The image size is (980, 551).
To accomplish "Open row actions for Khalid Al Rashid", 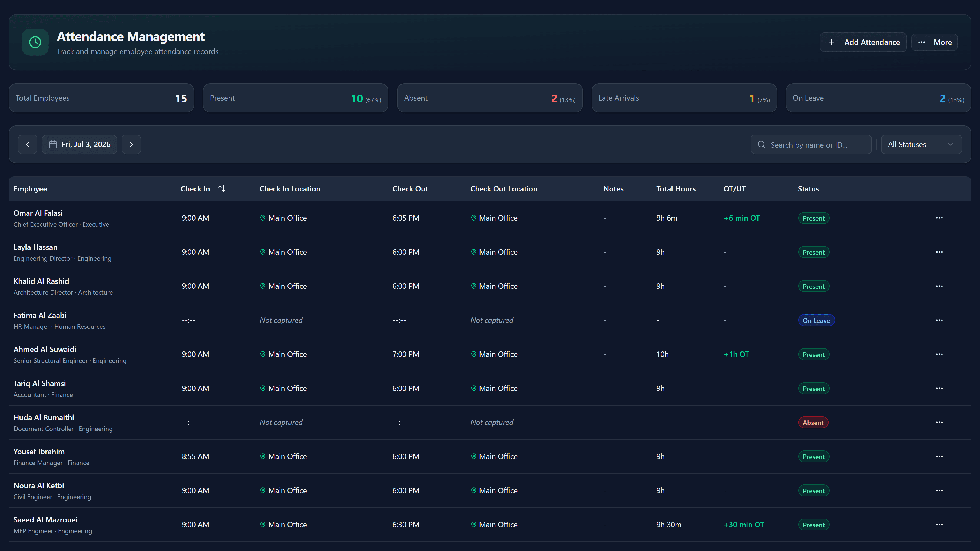I will [x=939, y=286].
